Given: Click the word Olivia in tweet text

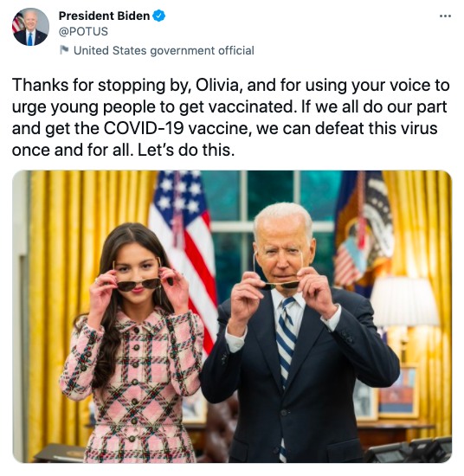Looking at the screenshot, I should point(219,86).
